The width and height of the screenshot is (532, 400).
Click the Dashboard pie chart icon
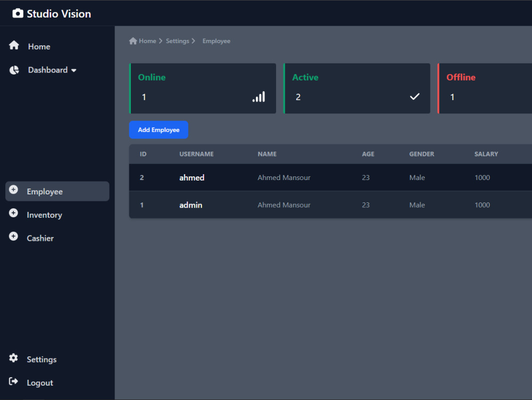pyautogui.click(x=14, y=70)
